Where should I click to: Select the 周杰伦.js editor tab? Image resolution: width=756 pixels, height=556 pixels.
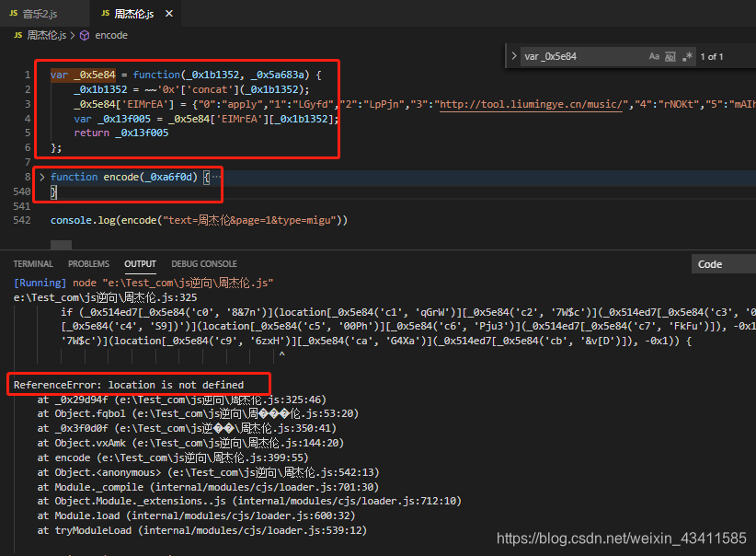(x=134, y=14)
